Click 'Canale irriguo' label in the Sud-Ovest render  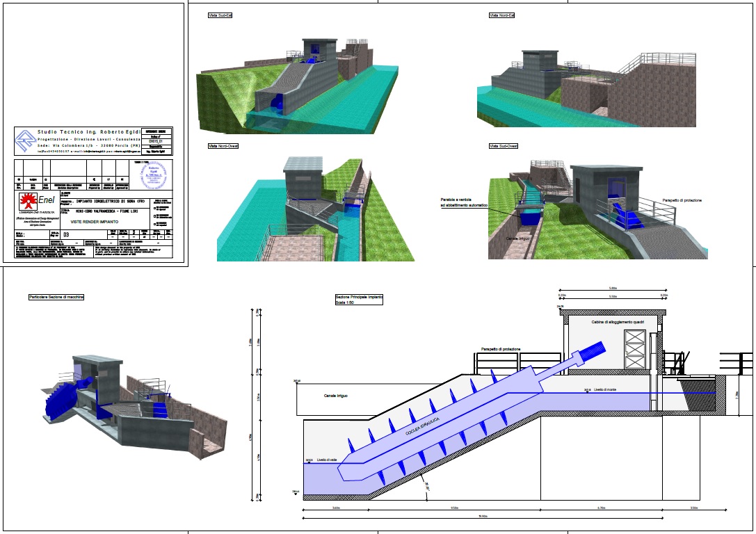(x=518, y=238)
